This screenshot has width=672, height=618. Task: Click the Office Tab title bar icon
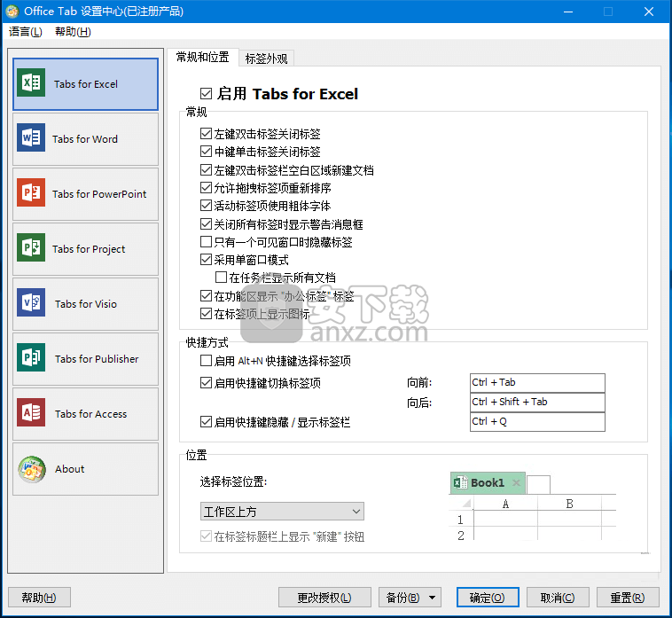(12, 12)
